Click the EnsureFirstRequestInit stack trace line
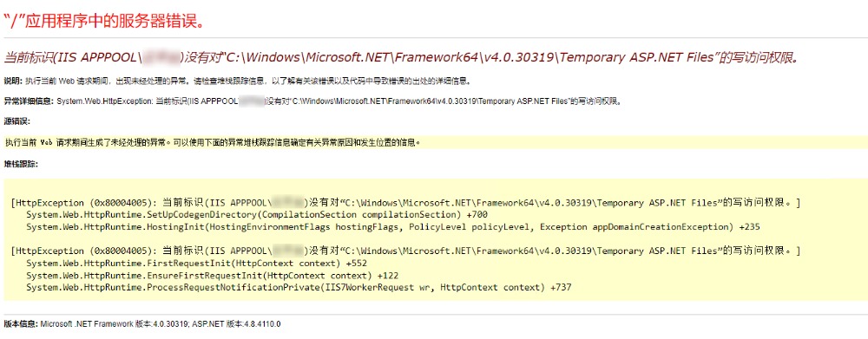This screenshot has width=868, height=339. 212,276
